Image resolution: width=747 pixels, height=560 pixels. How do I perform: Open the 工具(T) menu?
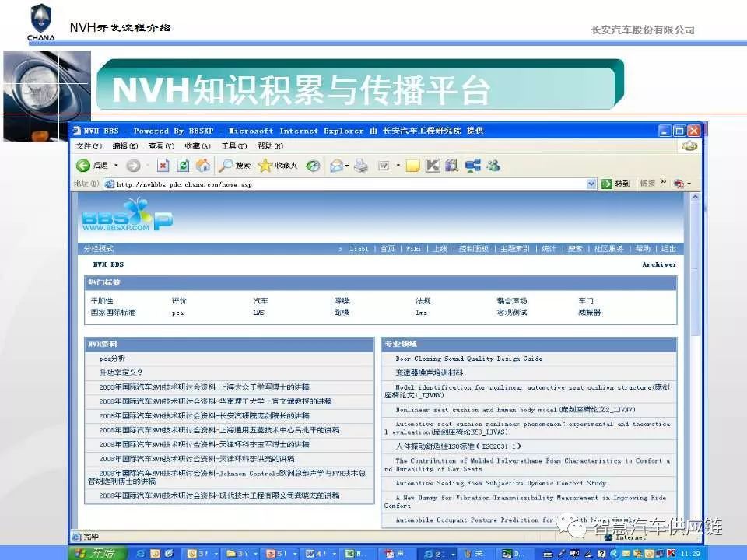click(x=234, y=145)
